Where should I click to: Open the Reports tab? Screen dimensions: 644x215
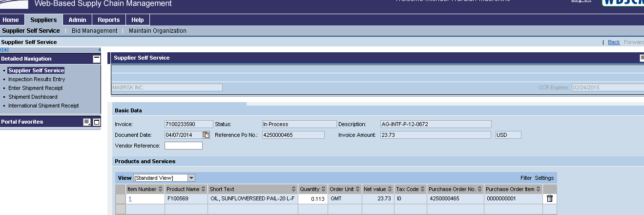(108, 20)
